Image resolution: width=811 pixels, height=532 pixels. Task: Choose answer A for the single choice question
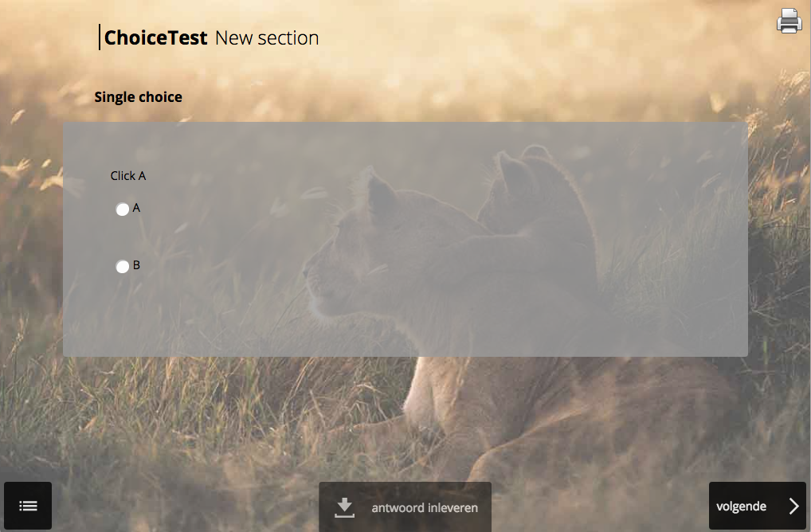[x=122, y=209]
